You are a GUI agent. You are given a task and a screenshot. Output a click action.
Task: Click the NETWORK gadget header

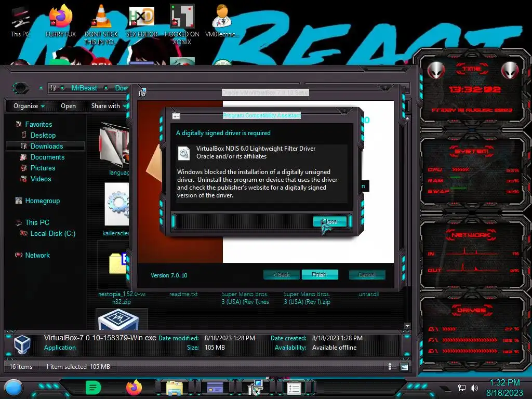(x=471, y=235)
